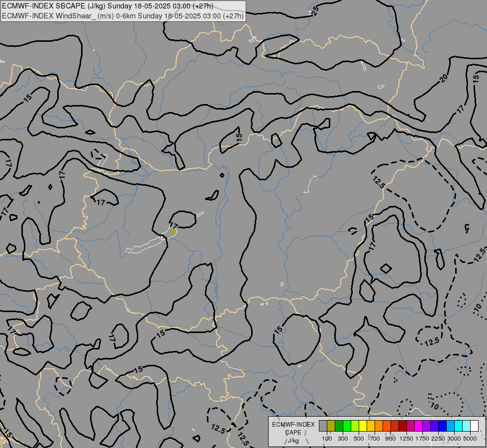Viewport: 487px width, 448px height.
Task: Click the legend label 'CAPE'
Action: point(293,433)
